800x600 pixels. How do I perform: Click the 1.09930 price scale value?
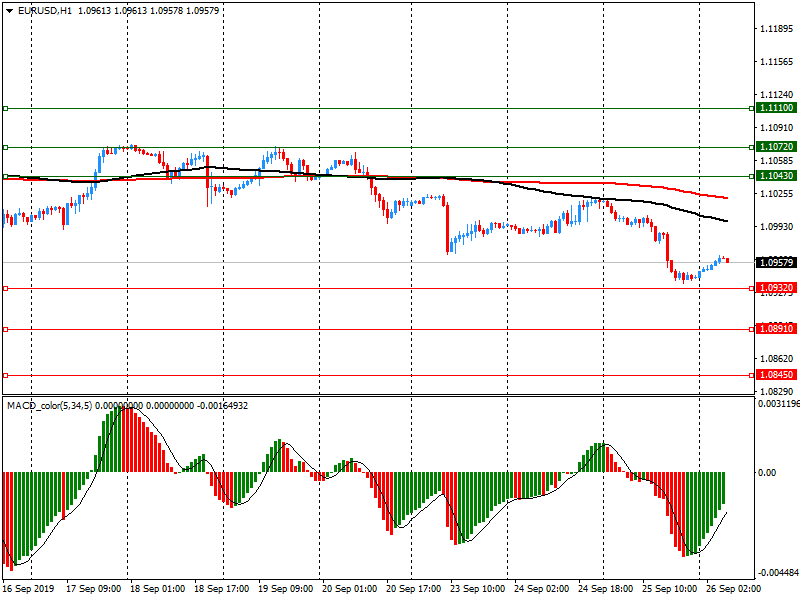777,227
